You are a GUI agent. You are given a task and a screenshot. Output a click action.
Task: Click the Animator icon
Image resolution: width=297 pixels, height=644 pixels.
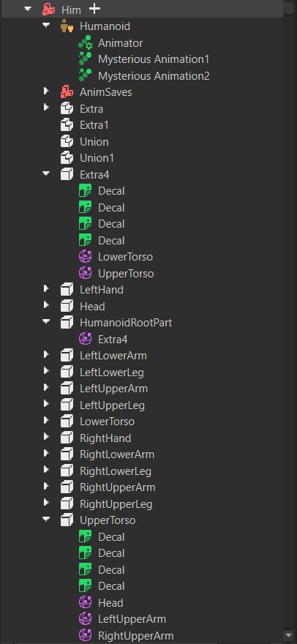click(85, 42)
